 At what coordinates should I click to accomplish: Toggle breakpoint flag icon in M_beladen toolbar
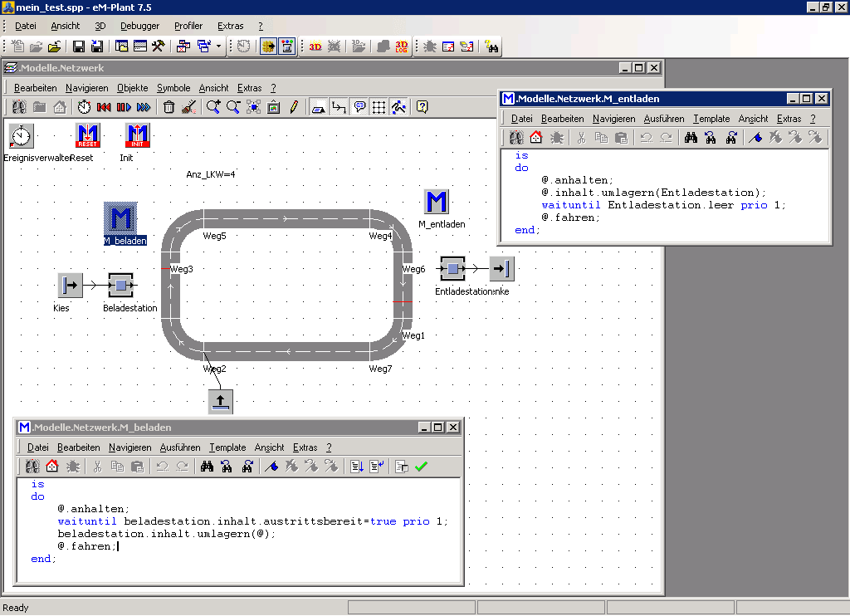pos(271,467)
